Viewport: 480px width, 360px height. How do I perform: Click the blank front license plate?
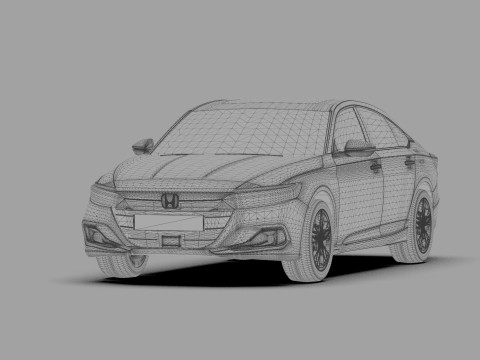click(x=169, y=222)
